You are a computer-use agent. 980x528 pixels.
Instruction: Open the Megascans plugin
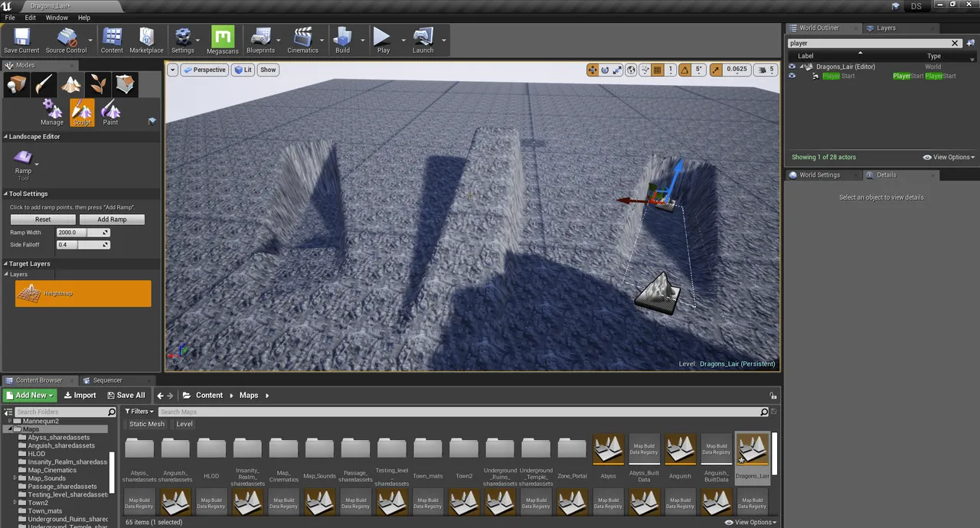(x=222, y=41)
